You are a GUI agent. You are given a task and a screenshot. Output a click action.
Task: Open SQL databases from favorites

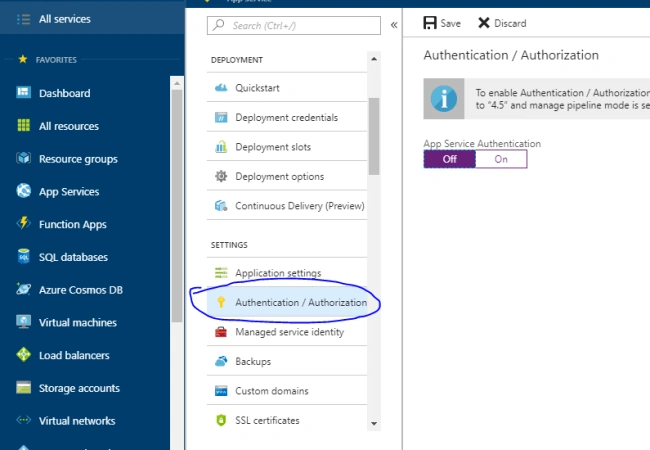85,257
